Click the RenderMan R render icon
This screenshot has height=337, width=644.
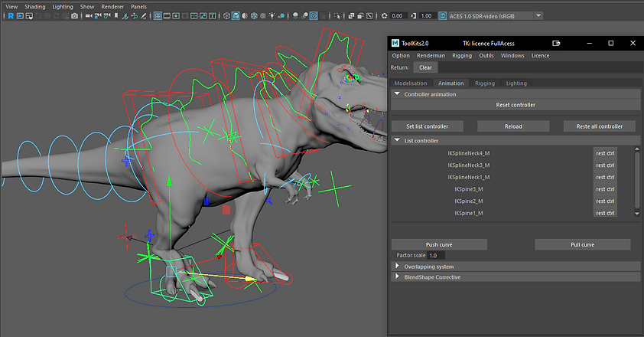coord(11,16)
